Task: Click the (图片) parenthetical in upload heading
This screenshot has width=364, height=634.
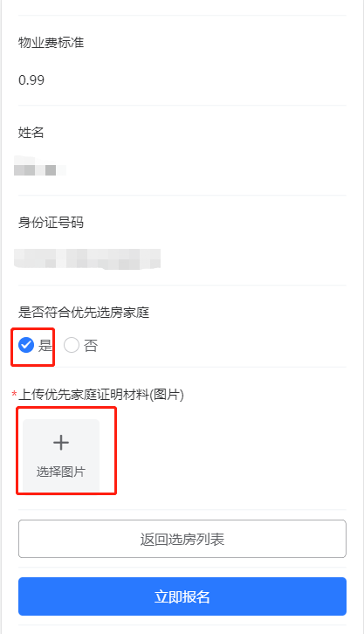Action: 167,394
